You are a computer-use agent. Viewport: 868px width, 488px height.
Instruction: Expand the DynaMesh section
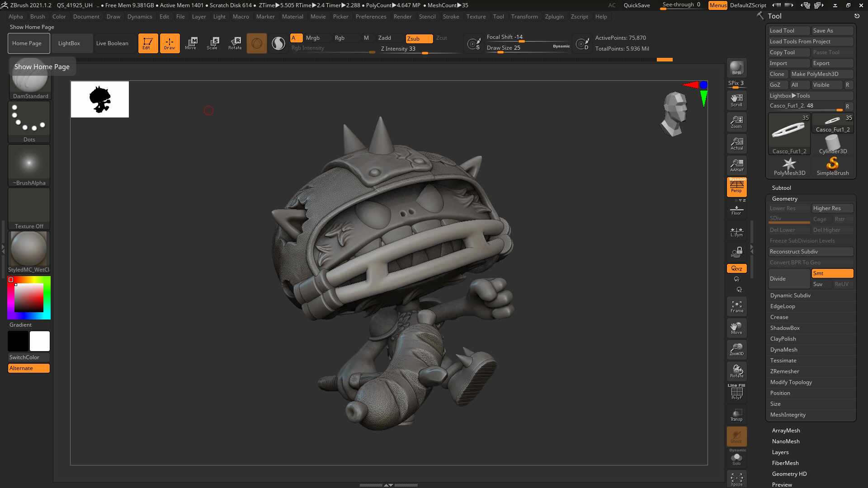(784, 350)
